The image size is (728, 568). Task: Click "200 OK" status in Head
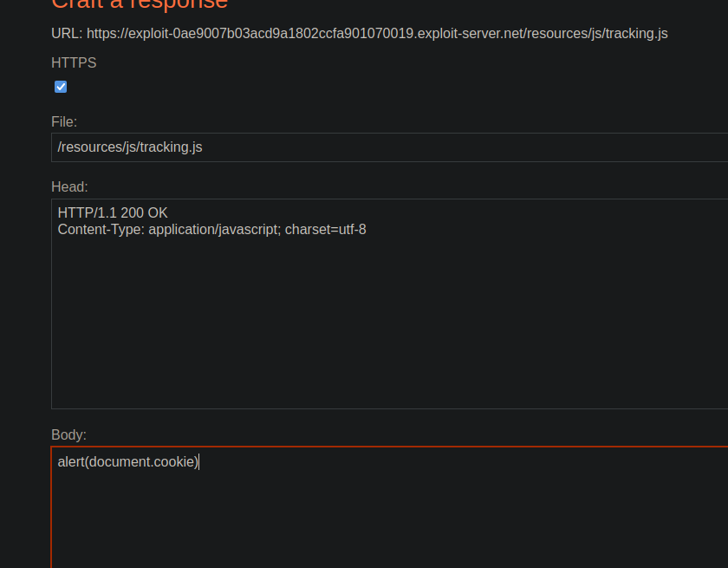(145, 212)
